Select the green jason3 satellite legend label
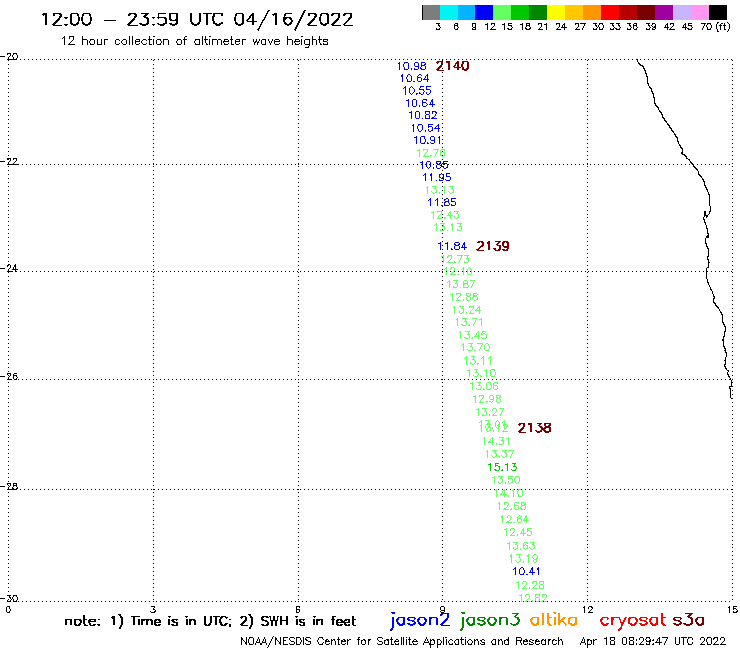Image resolution: width=740 pixels, height=650 pixels. pos(490,620)
